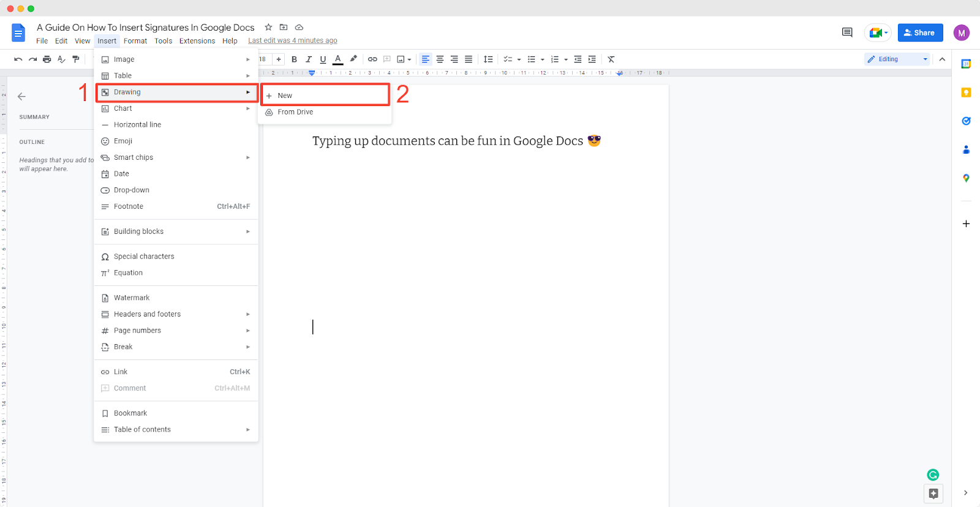The image size is (980, 507).
Task: Click the insert link toolbar icon
Action: (372, 59)
